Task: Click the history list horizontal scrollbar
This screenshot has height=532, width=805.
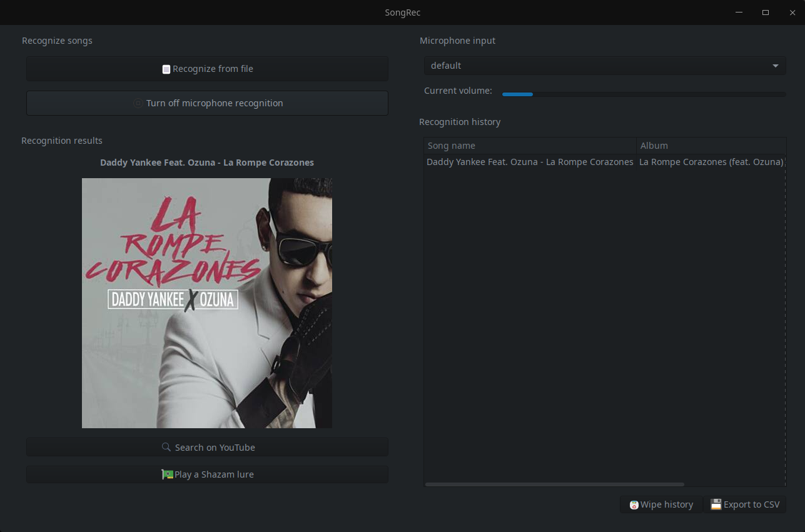Action: [x=555, y=484]
